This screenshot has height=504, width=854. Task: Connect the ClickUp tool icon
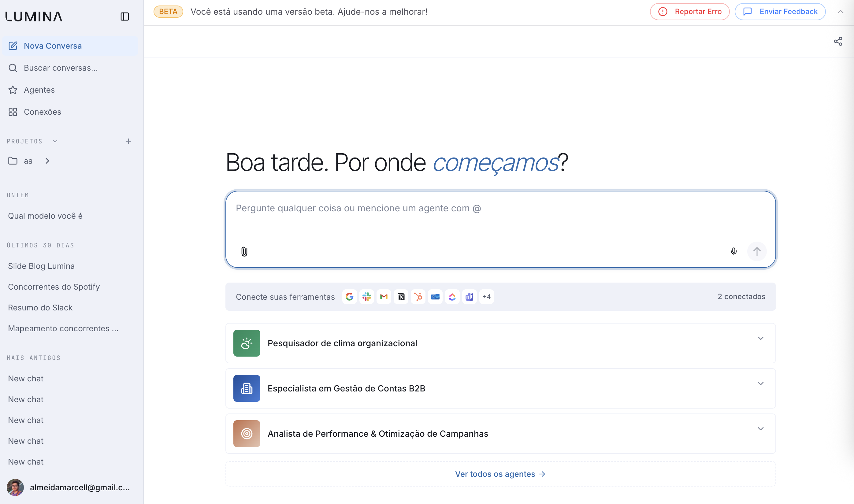[x=452, y=296]
